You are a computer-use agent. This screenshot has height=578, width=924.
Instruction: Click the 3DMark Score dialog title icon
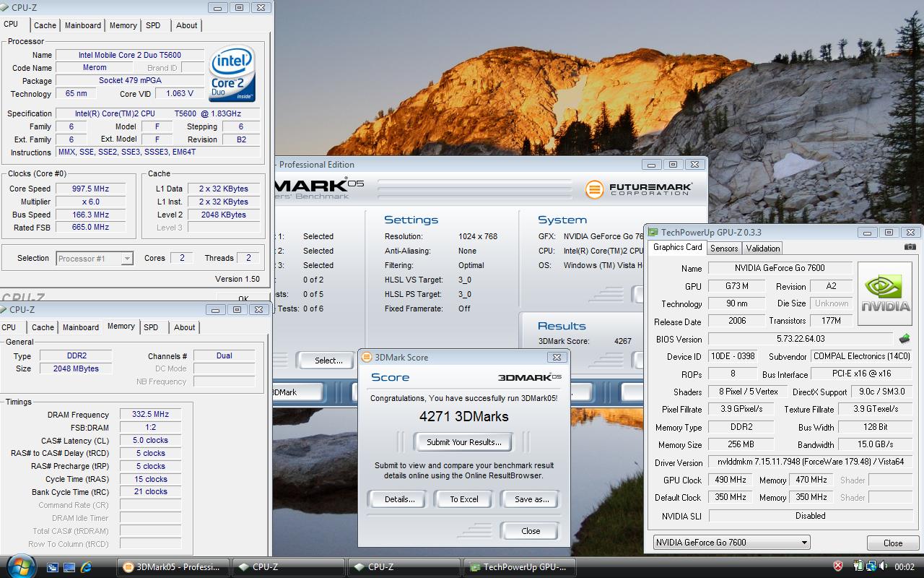tap(367, 357)
